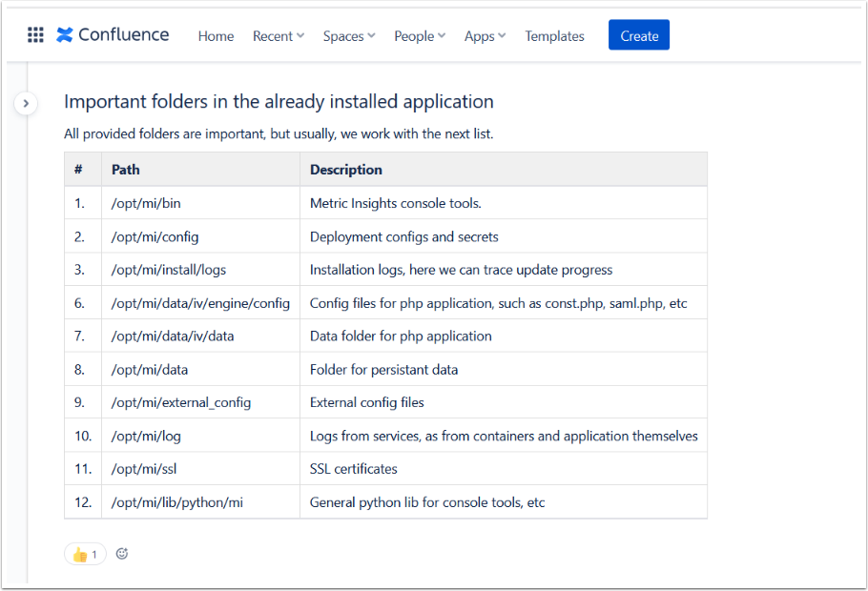The height and width of the screenshot is (591, 868).
Task: Open Templates from top navigation
Action: coord(554,36)
